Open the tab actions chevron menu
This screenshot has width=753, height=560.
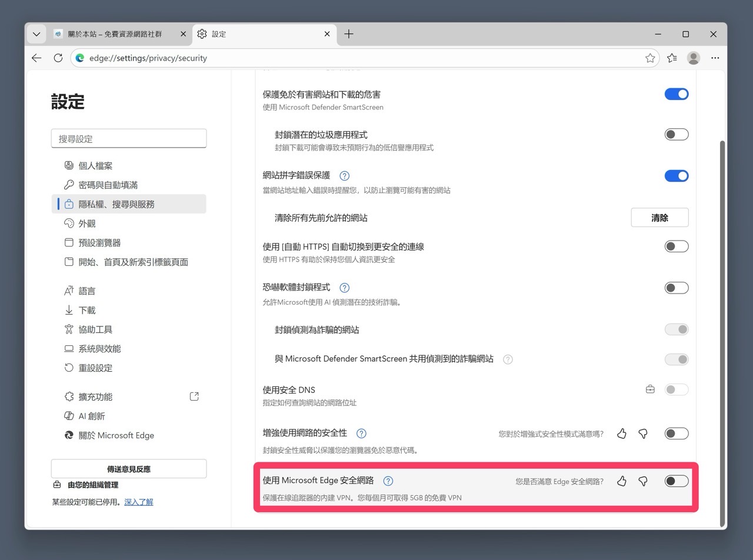[36, 34]
